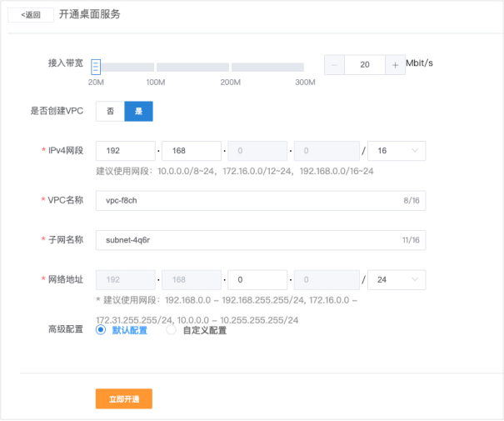The height and width of the screenshot is (421, 504).
Task: Click the 300M segment of the bandwidth slider
Action: [x=267, y=67]
